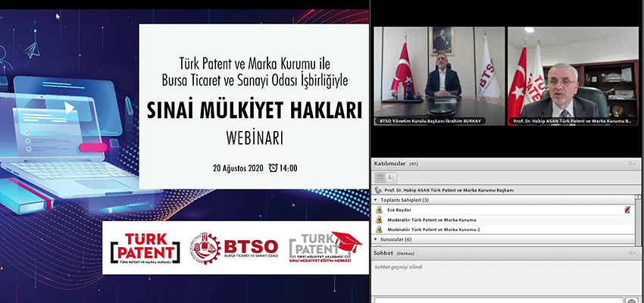
Task: Click participant count (97)
Action: (413, 164)
